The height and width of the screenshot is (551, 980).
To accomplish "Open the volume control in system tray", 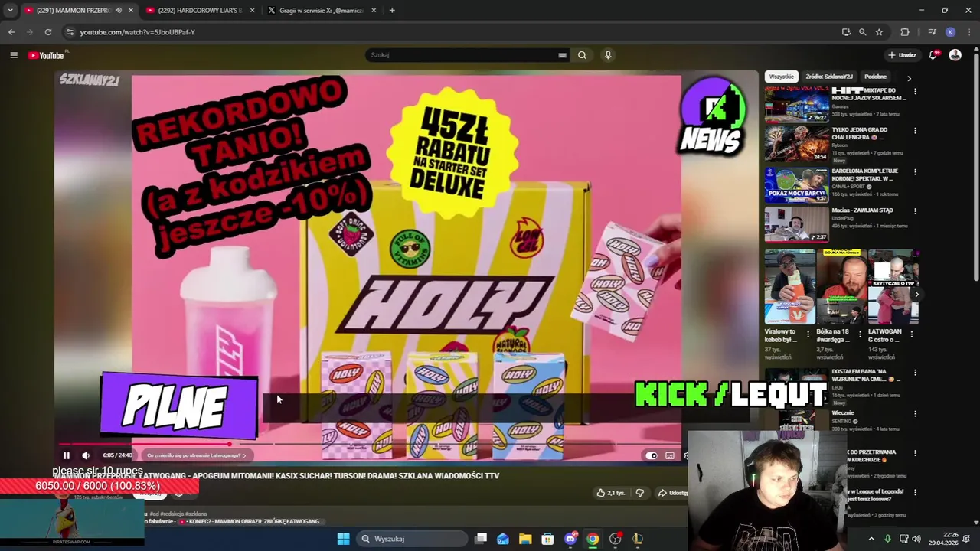I will coord(916,539).
